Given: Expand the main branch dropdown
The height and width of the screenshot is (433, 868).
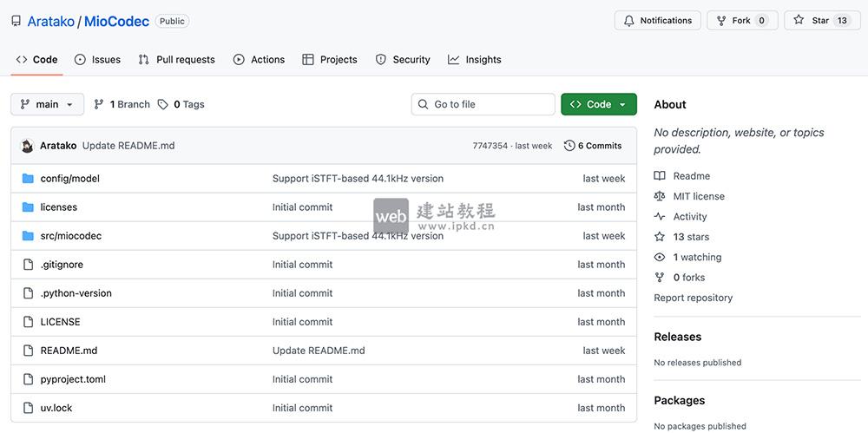Looking at the screenshot, I should (47, 104).
